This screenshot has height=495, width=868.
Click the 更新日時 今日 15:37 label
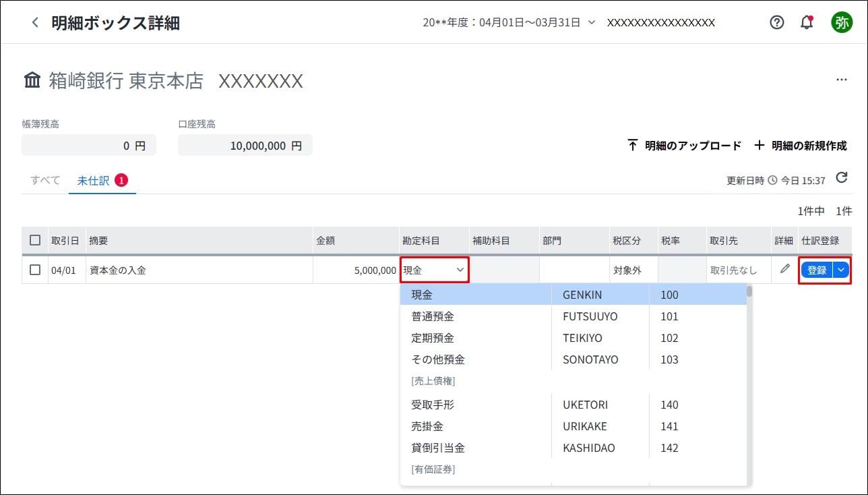pyautogui.click(x=776, y=180)
